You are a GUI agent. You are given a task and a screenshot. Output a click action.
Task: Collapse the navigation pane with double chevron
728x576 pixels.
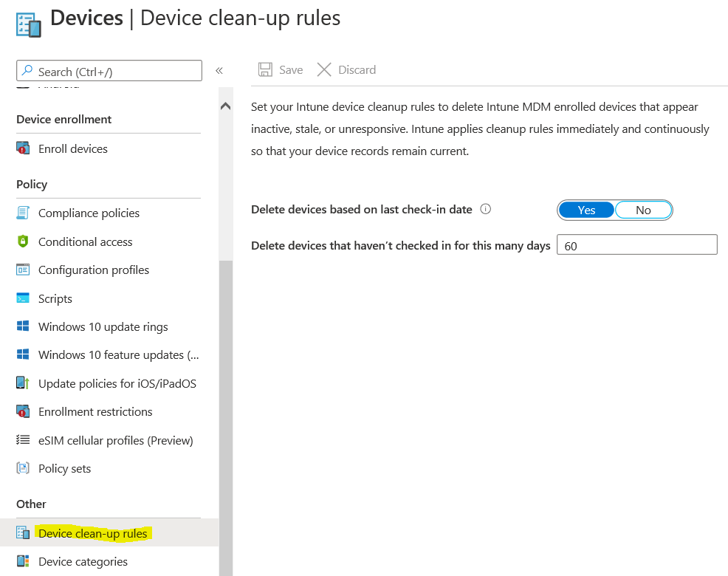[x=219, y=70]
